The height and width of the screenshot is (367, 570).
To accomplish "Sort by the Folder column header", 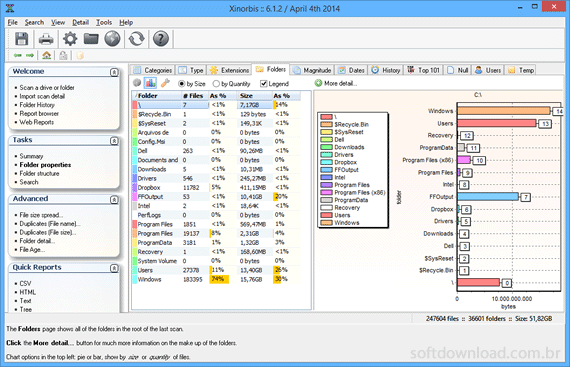I will 157,96.
